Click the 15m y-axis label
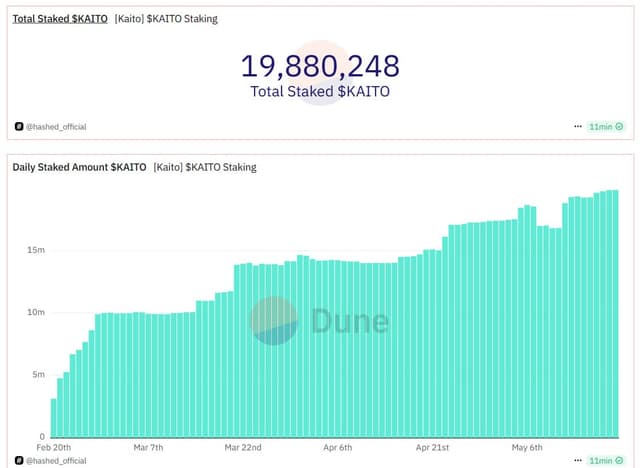Viewport: 640px width, 468px height. (36, 250)
